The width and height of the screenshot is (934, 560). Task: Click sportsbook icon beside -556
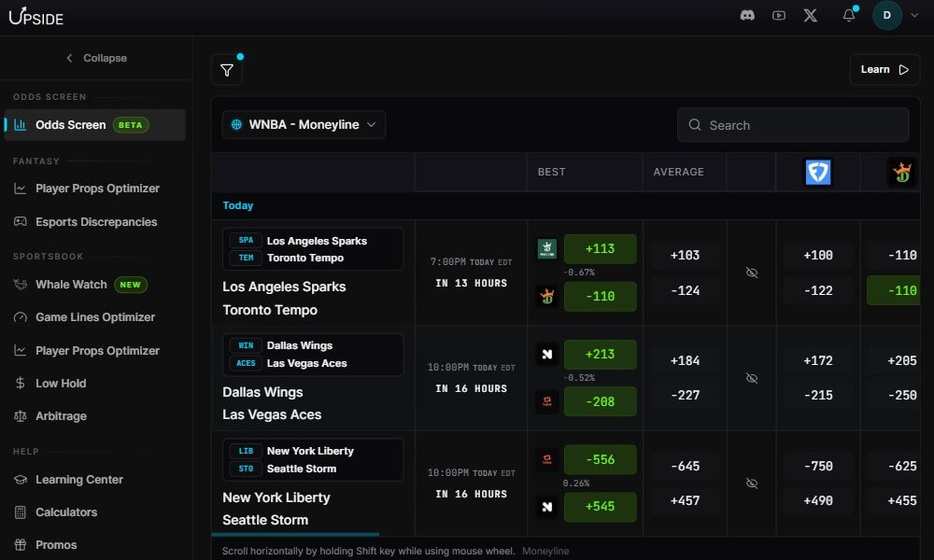click(x=546, y=459)
